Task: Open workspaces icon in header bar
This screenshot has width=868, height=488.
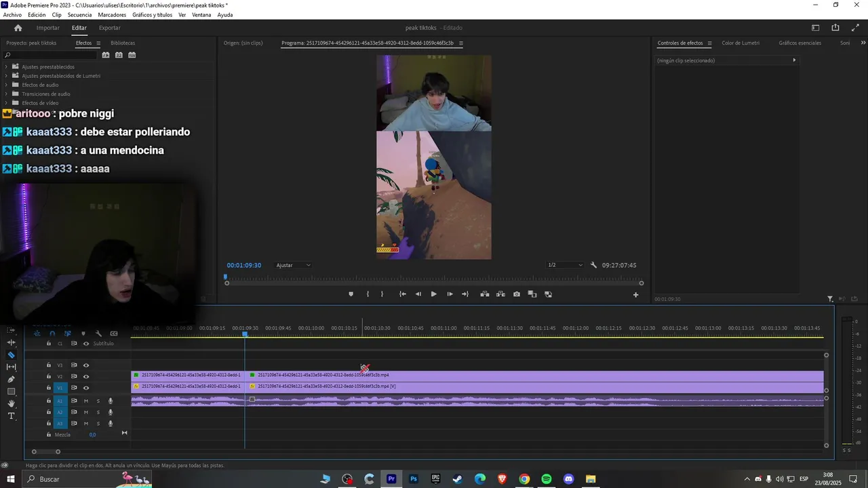Action: pos(816,28)
